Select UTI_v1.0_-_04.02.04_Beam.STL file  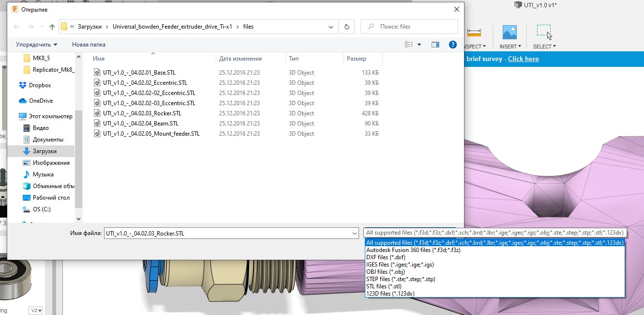[140, 124]
